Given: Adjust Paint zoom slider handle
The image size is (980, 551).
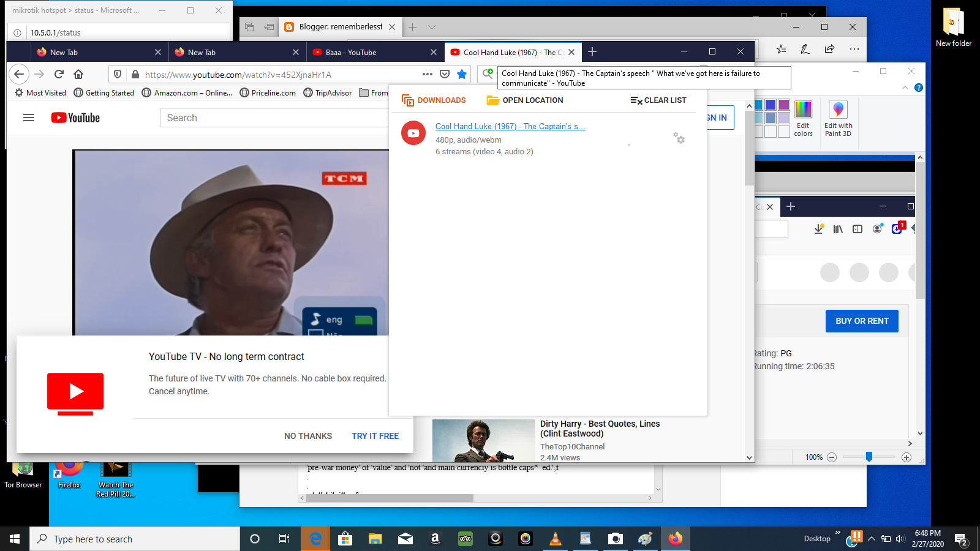Looking at the screenshot, I should 869,457.
